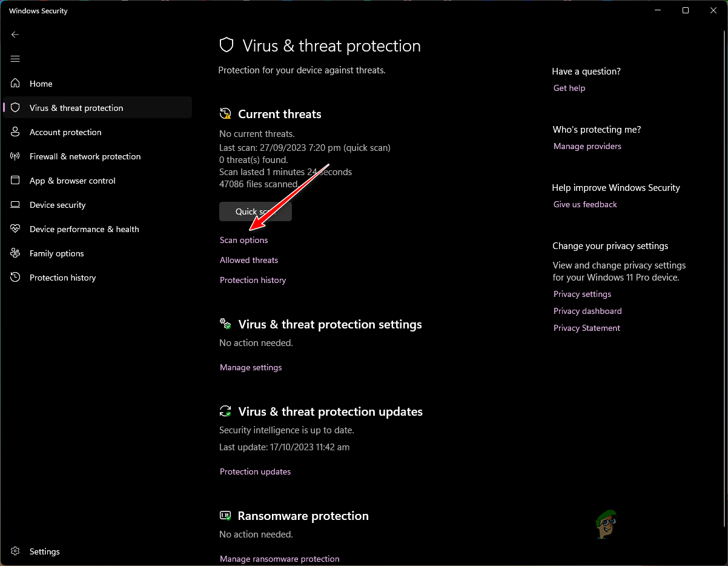
Task: Click the Get help link
Action: pyautogui.click(x=569, y=88)
